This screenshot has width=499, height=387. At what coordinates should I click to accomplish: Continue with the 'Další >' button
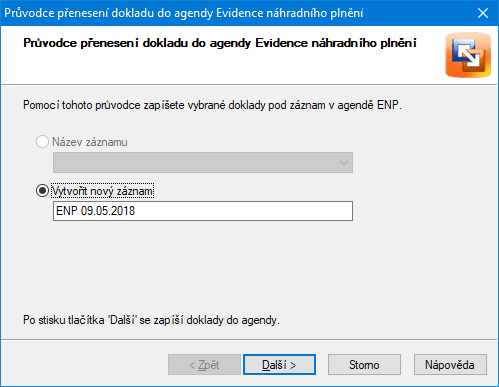pyautogui.click(x=279, y=365)
